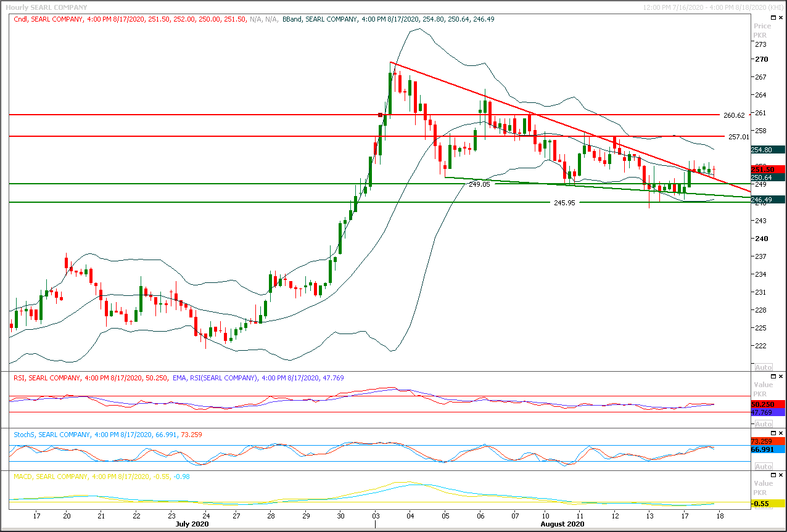This screenshot has width=787, height=532.
Task: Click the purple 47.769 EMA value tag
Action: 767,412
